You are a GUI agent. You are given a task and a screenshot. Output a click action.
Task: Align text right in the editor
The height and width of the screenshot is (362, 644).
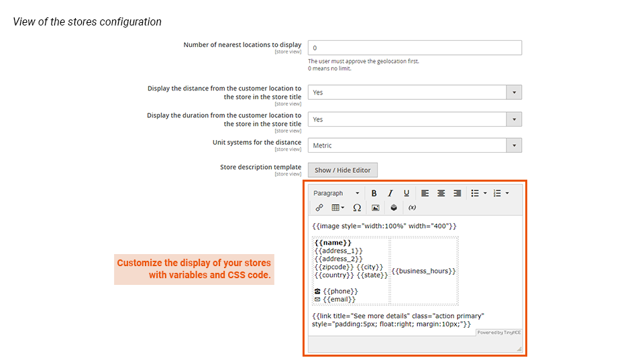(458, 193)
